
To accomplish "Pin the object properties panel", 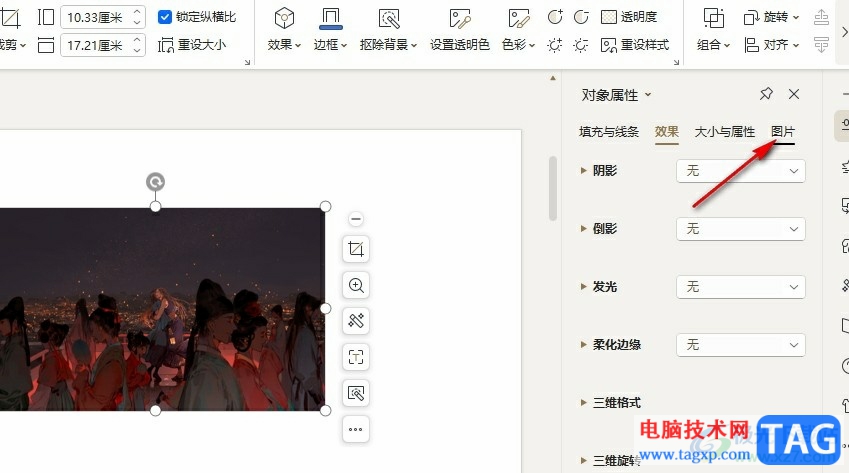I will 766,94.
